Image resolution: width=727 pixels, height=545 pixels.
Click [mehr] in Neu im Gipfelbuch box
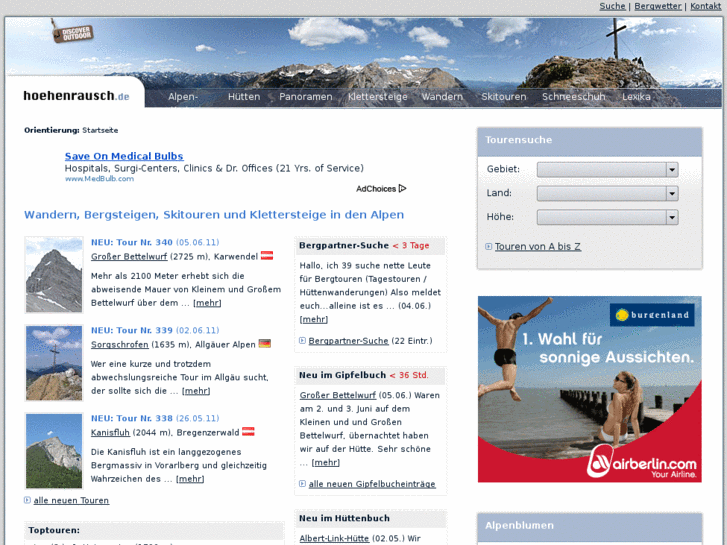coord(326,463)
